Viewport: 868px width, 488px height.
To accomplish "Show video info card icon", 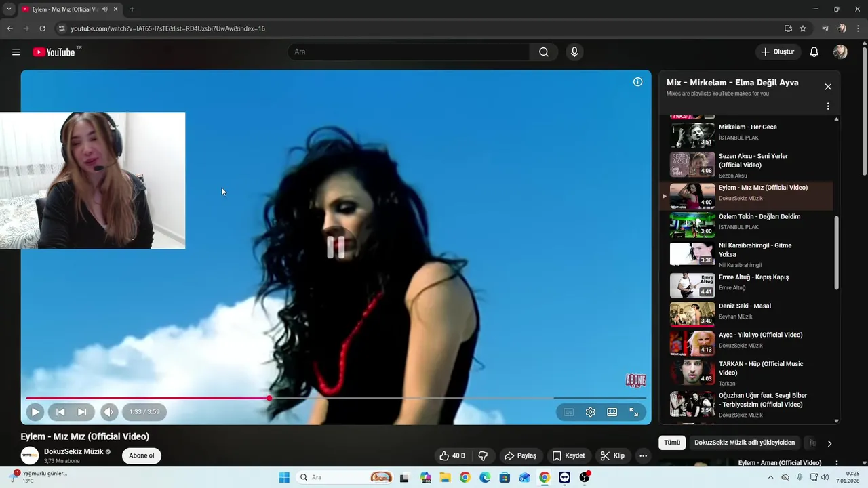I will (637, 82).
